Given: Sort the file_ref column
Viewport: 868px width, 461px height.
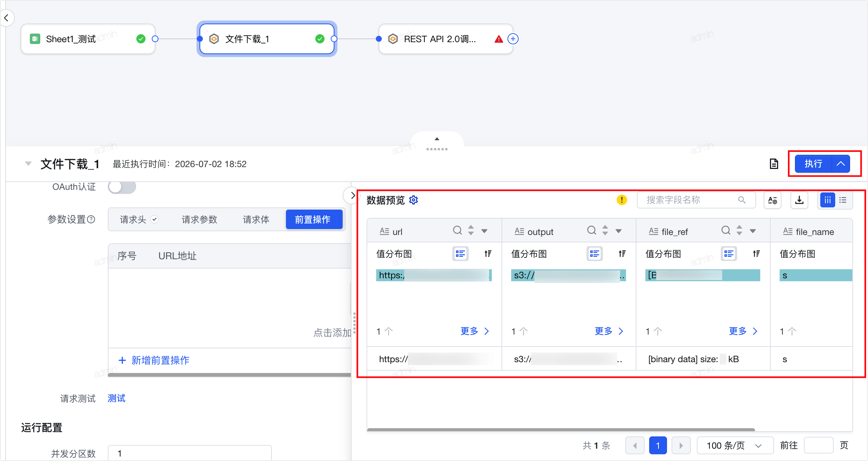Looking at the screenshot, I should 739,230.
